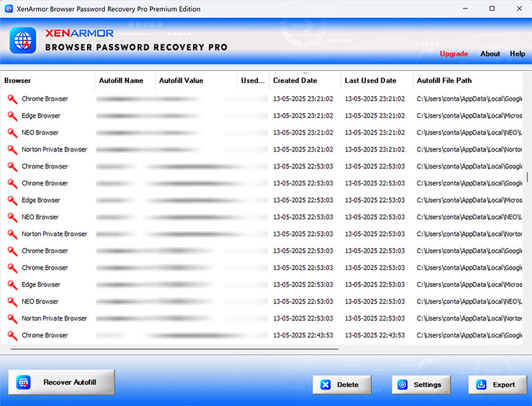
Task: Click the key icon of first NEO Browser row
Action: (12, 133)
